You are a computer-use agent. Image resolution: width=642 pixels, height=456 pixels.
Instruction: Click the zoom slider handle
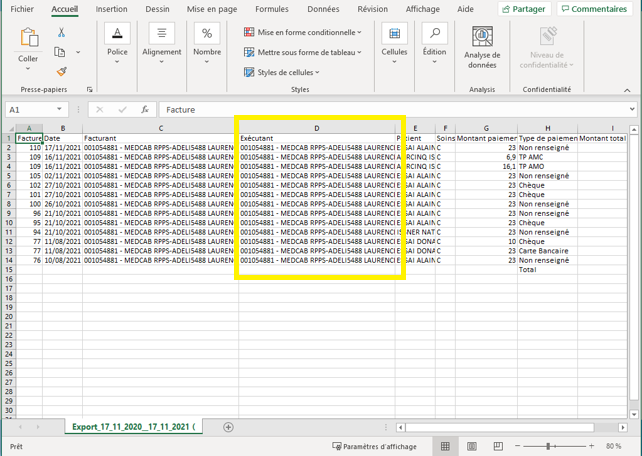pos(548,446)
